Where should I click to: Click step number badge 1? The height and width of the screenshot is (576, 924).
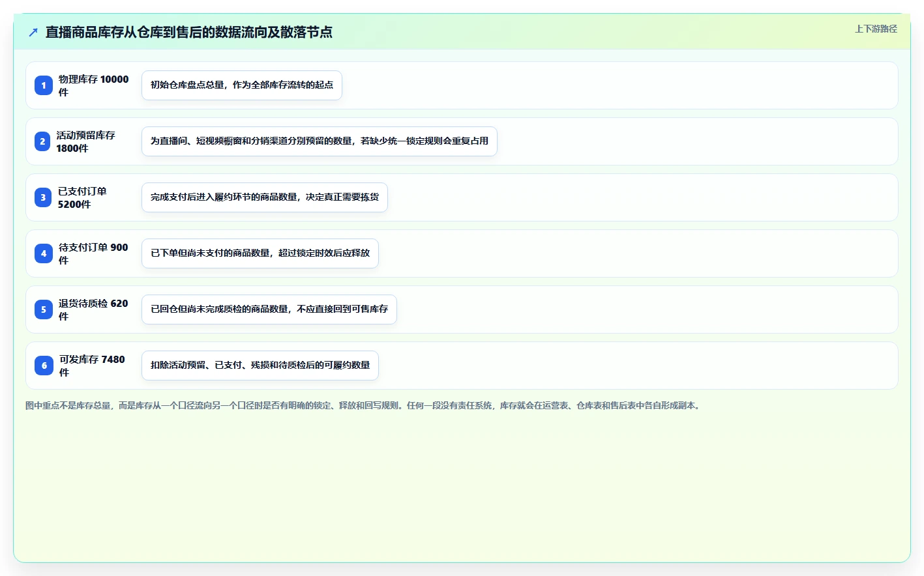(x=44, y=85)
